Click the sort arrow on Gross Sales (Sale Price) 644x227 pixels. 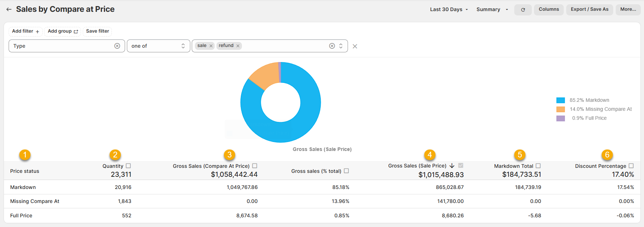pos(452,166)
